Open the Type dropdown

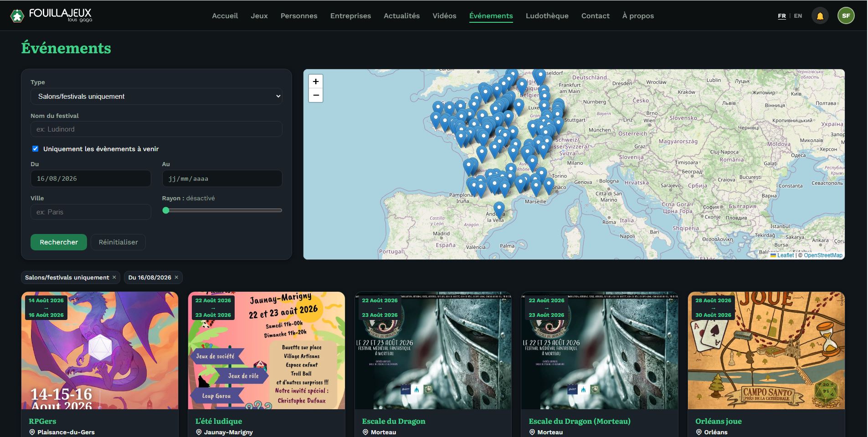pos(156,97)
